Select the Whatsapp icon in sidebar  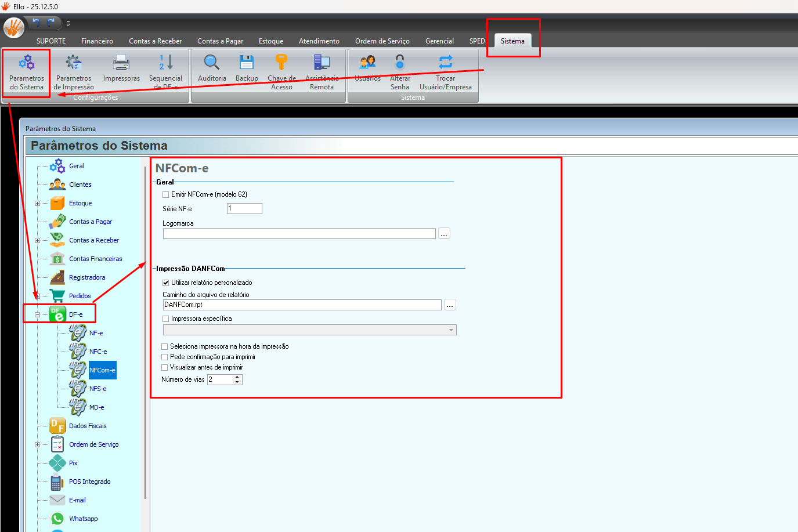[x=57, y=519]
